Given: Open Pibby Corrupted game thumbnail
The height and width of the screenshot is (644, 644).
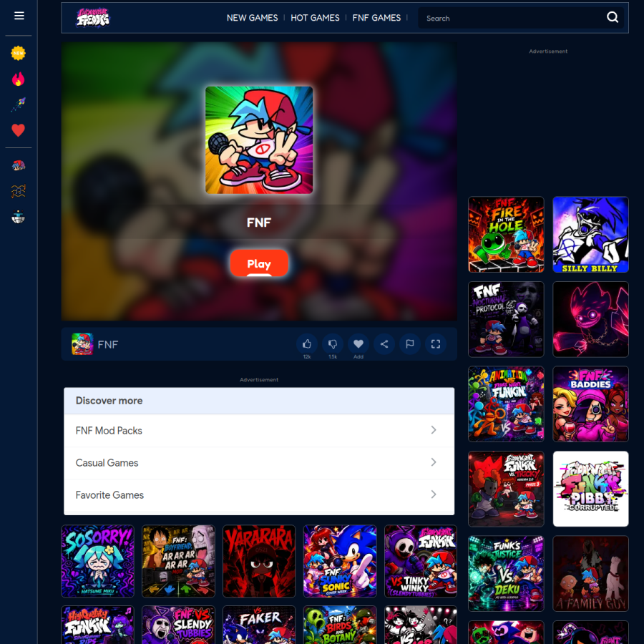Looking at the screenshot, I should [x=590, y=489].
